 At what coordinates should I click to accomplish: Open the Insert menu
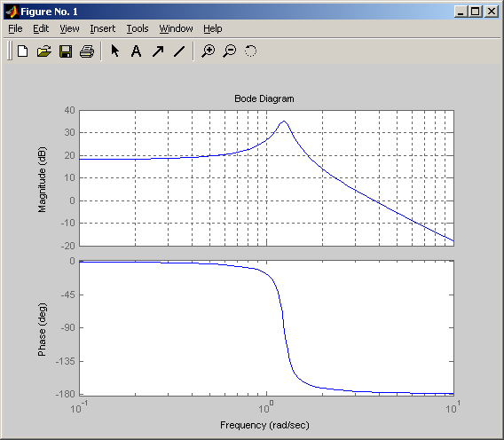pos(103,28)
